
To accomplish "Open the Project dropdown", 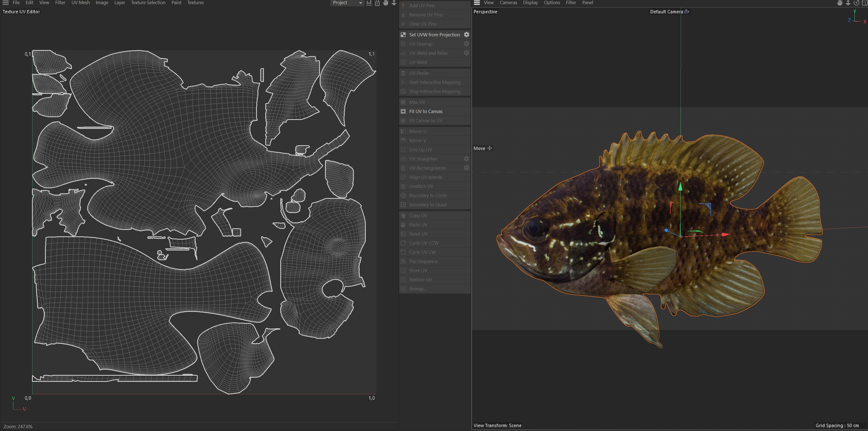I will coord(347,3).
